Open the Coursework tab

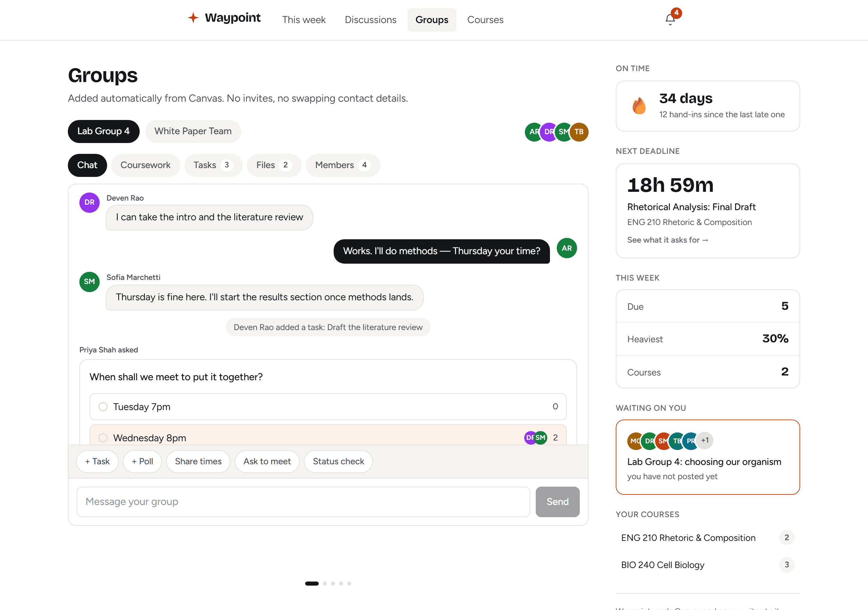[x=145, y=165]
